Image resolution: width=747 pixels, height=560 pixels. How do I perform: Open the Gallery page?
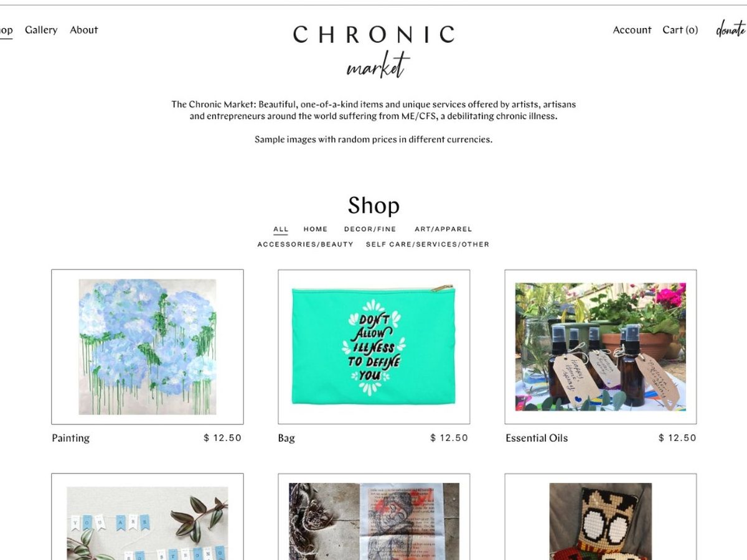[x=41, y=30]
